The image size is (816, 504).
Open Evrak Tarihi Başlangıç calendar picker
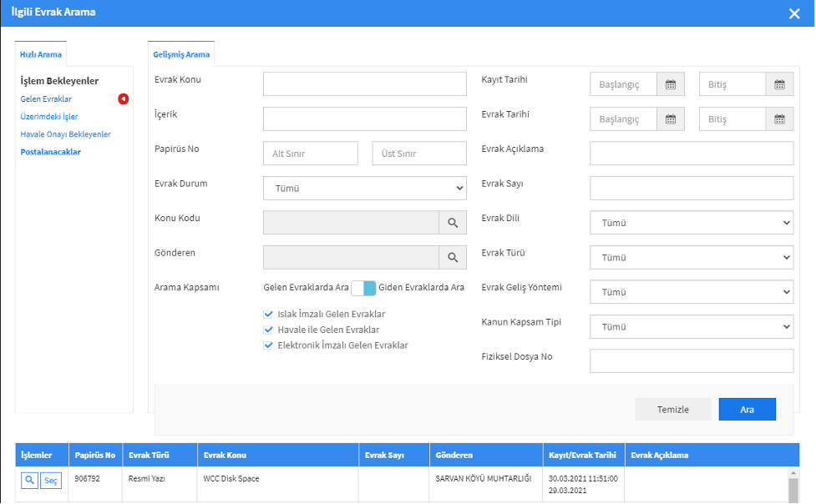pyautogui.click(x=671, y=119)
